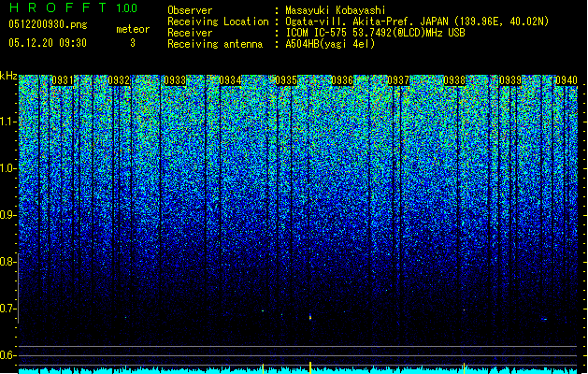Click the 1.0 kHz axis label
Screen dimensions: 588x374
coord(7,169)
